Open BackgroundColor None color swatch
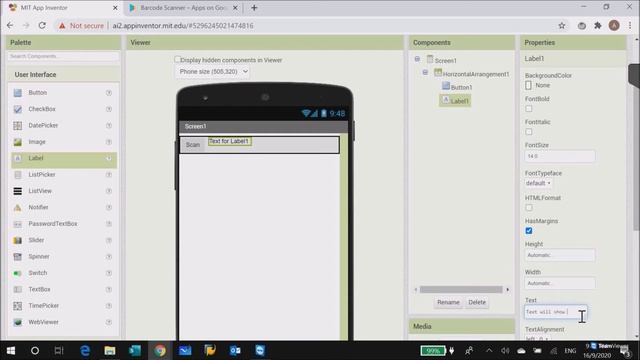 [x=529, y=85]
